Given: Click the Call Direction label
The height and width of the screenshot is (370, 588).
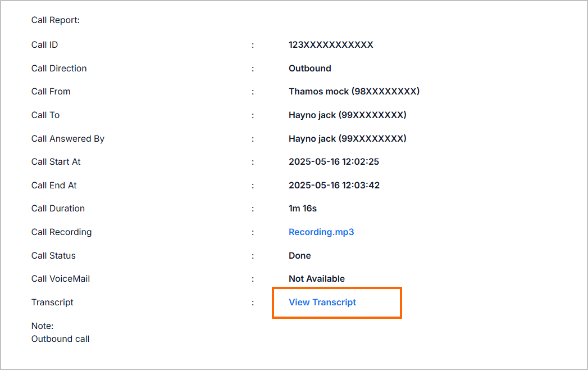Looking at the screenshot, I should (x=59, y=69).
